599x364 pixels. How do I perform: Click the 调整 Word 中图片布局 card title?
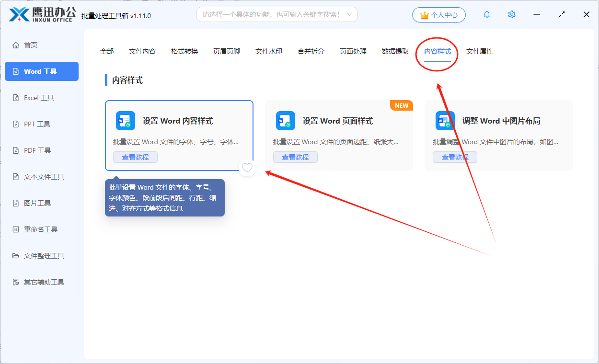(x=501, y=121)
